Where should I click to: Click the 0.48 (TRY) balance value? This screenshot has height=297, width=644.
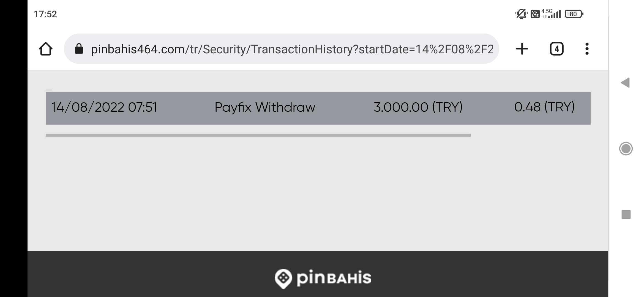coord(544,107)
